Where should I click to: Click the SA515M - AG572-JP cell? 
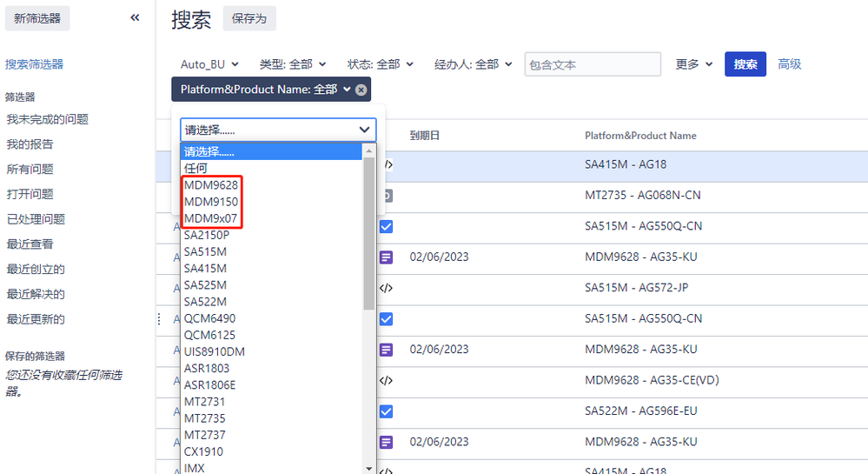coord(637,288)
